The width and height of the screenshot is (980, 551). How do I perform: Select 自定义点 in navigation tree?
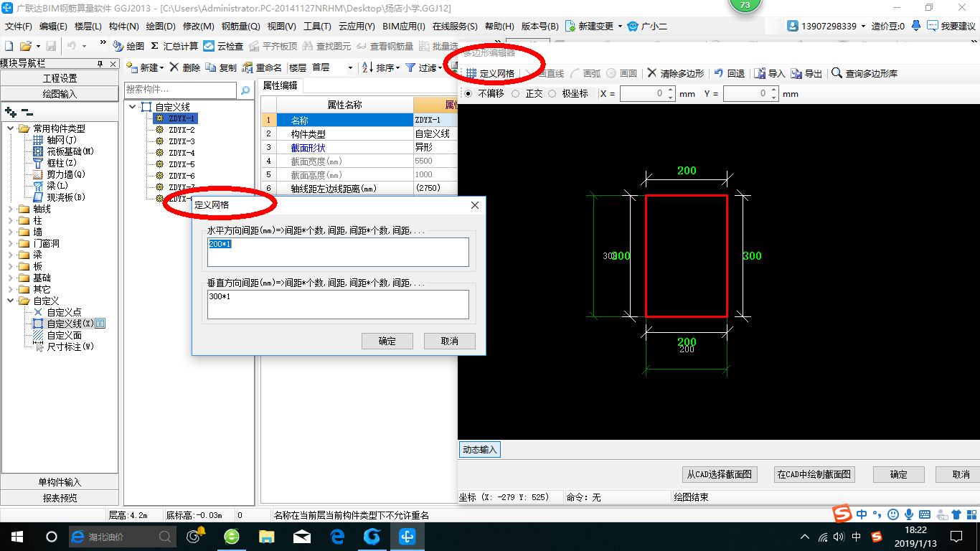click(x=64, y=312)
